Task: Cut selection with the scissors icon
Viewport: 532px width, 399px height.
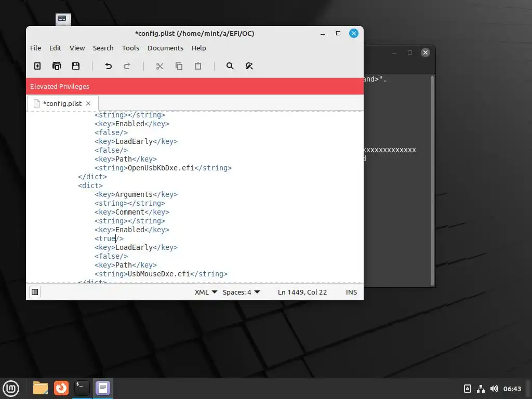Action: coord(159,66)
